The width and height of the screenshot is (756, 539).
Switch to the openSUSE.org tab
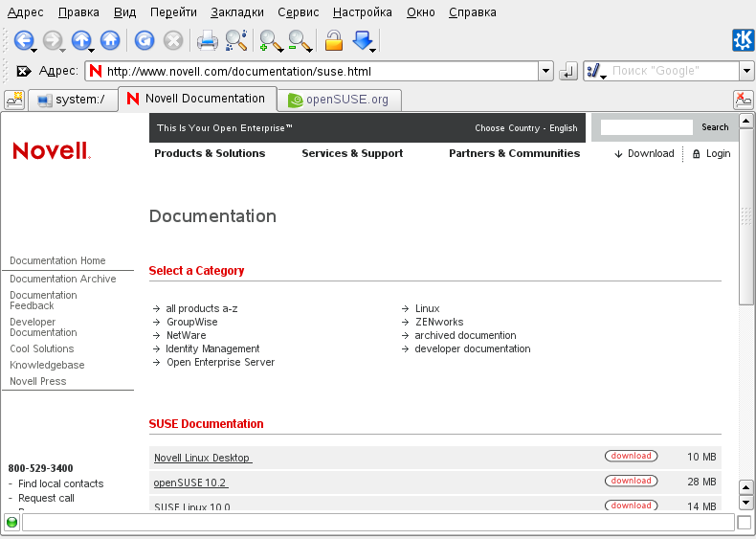[x=339, y=100]
